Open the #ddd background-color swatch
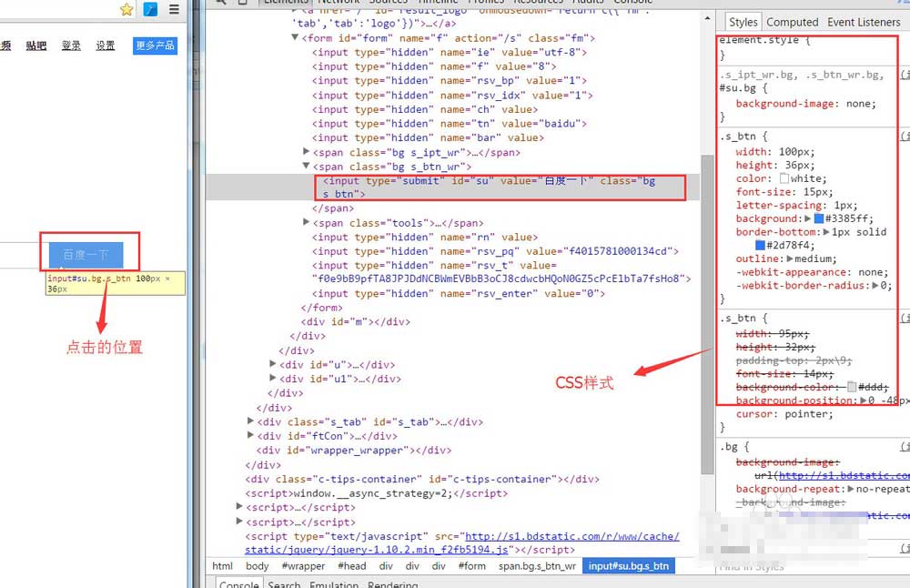 point(852,387)
